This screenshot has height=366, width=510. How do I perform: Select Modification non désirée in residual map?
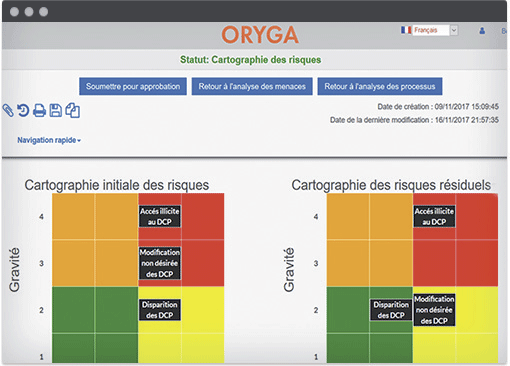[434, 310]
